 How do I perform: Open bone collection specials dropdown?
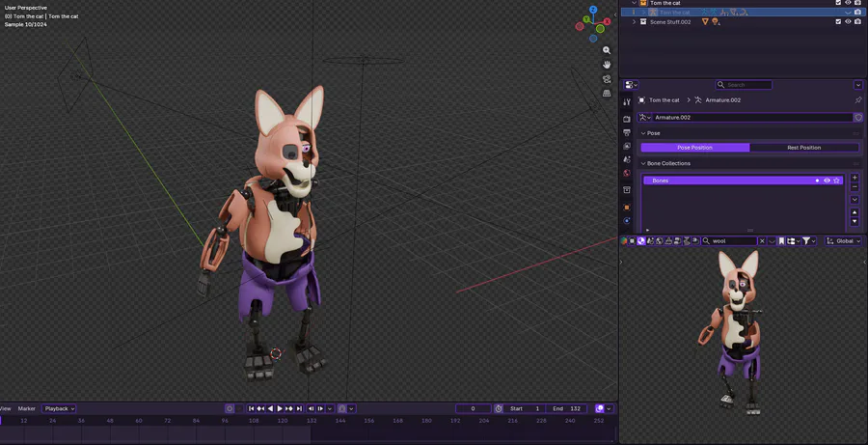tap(854, 200)
